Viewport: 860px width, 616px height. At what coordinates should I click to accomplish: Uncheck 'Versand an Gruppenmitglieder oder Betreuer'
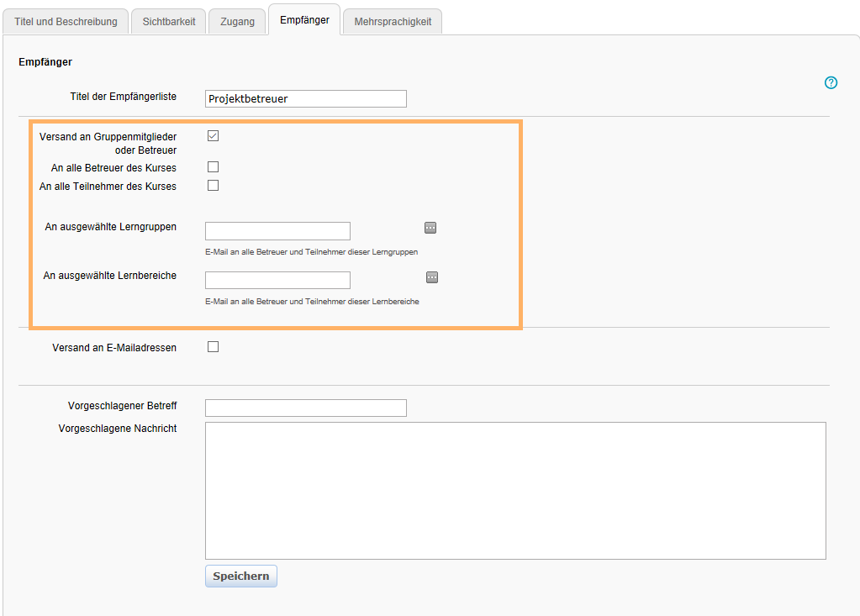(213, 136)
